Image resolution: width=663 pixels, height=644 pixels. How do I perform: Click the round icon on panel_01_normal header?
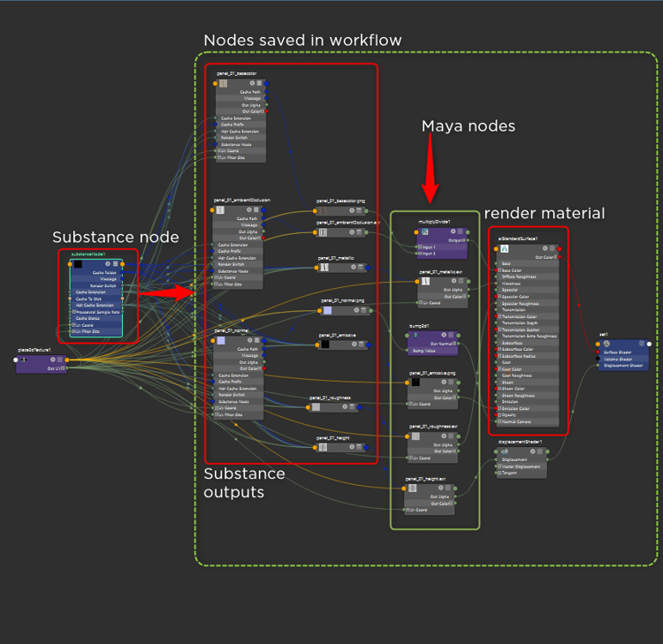coord(250,340)
